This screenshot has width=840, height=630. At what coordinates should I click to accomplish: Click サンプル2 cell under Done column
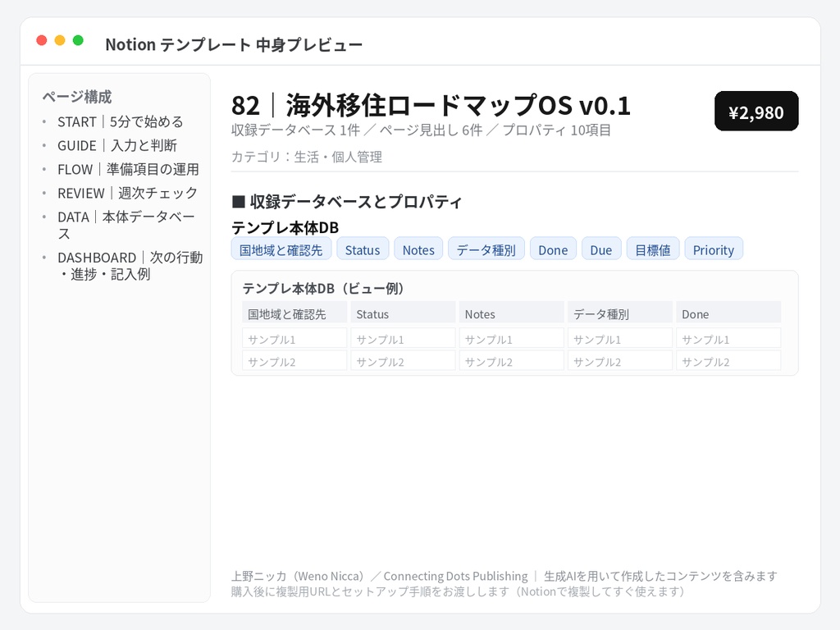tap(728, 361)
